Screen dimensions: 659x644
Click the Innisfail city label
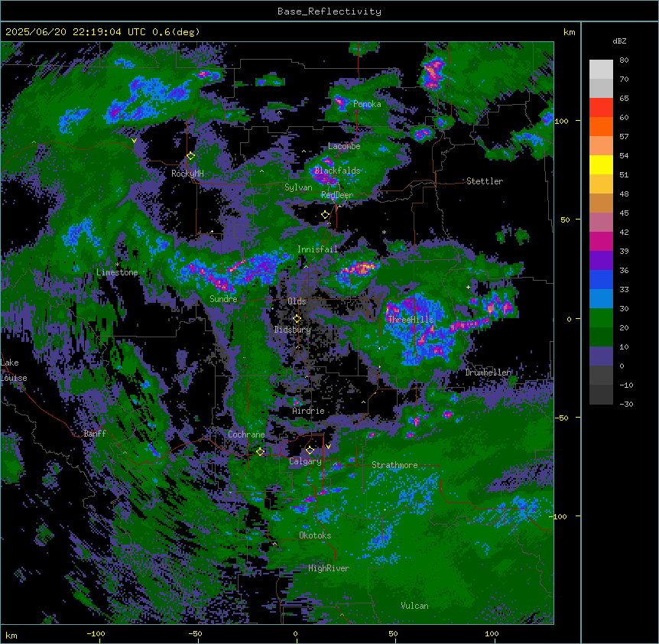point(317,249)
